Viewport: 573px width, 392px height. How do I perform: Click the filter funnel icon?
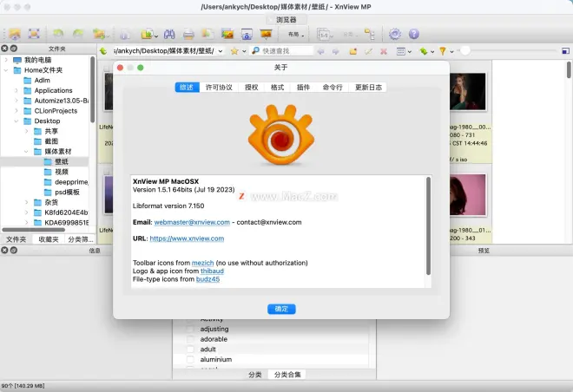pos(443,51)
